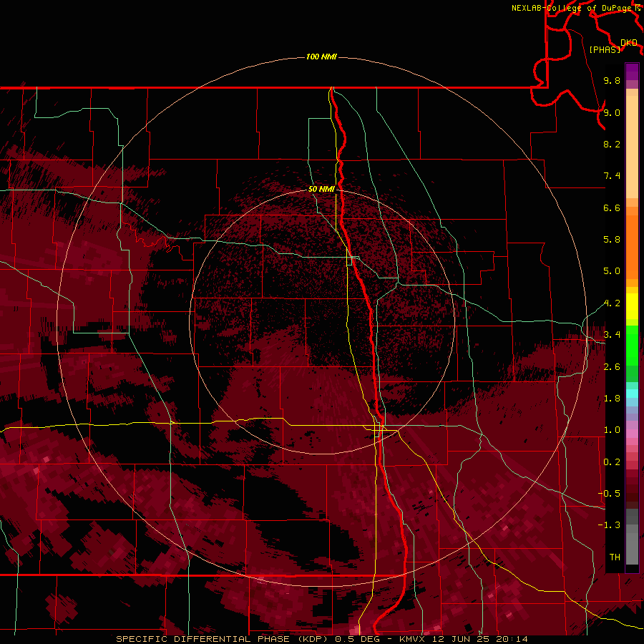644x644 pixels.
Task: Click the [PHAS] legend unit label
Action: coord(605,49)
